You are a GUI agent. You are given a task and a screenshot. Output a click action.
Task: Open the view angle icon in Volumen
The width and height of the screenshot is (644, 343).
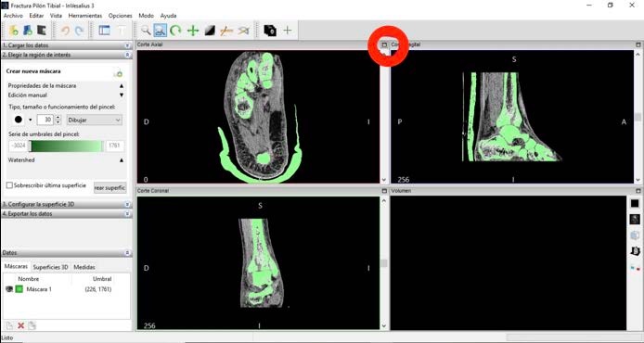(635, 251)
